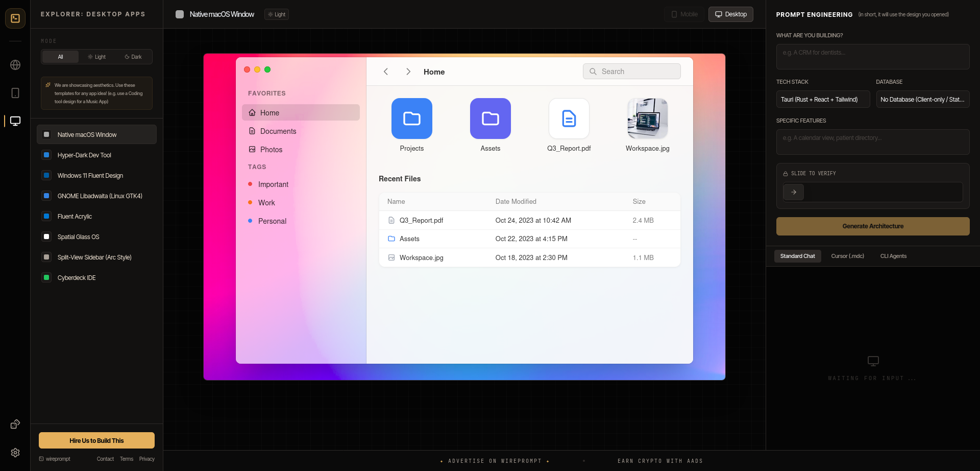Open the Workspace.jpg image thumbnail
The width and height of the screenshot is (980, 471).
pos(648,119)
